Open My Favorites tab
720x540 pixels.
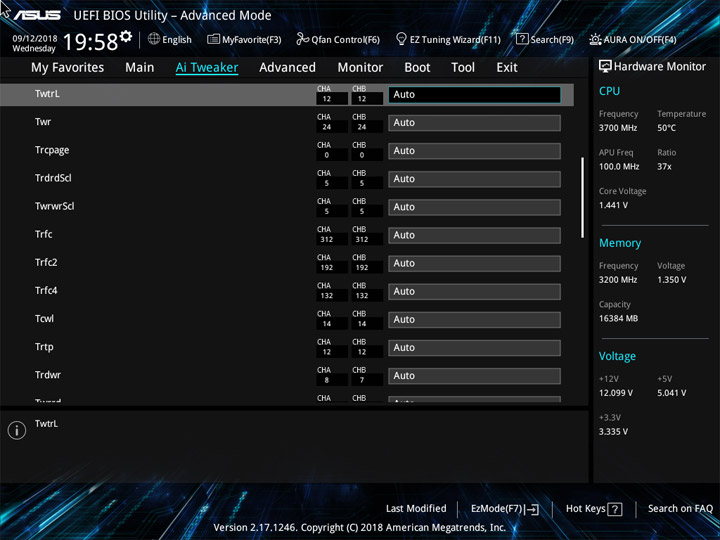click(x=68, y=68)
